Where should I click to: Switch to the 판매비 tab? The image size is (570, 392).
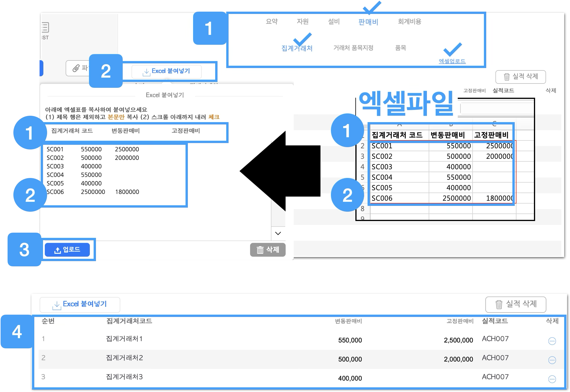pos(368,22)
